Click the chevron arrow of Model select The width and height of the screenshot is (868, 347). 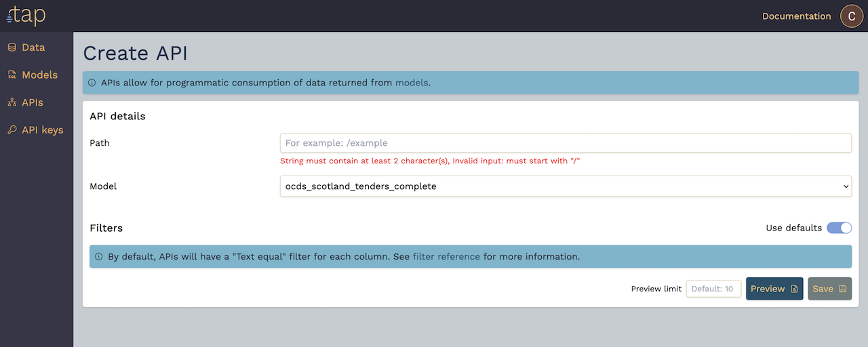(846, 186)
